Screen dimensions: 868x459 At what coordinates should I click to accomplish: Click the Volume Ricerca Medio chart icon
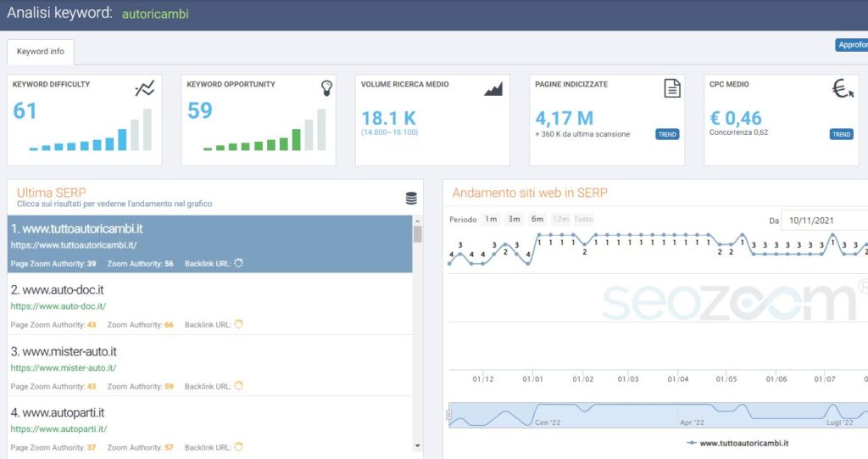tap(493, 89)
